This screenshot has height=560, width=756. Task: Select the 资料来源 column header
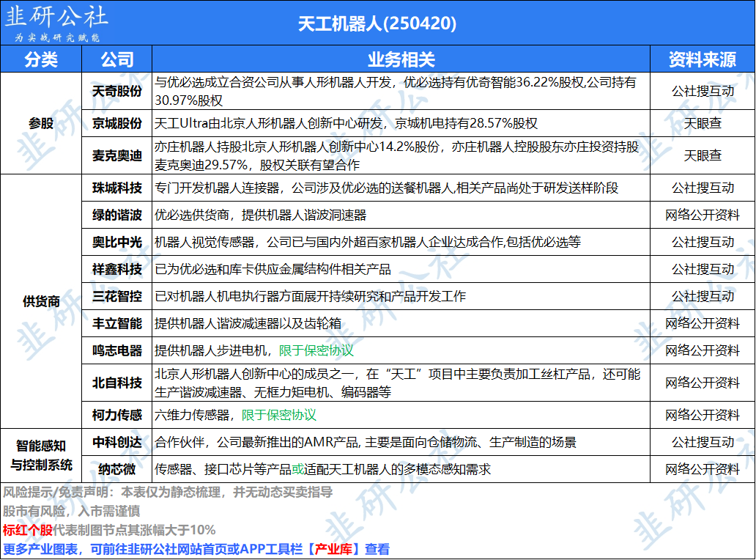703,59
